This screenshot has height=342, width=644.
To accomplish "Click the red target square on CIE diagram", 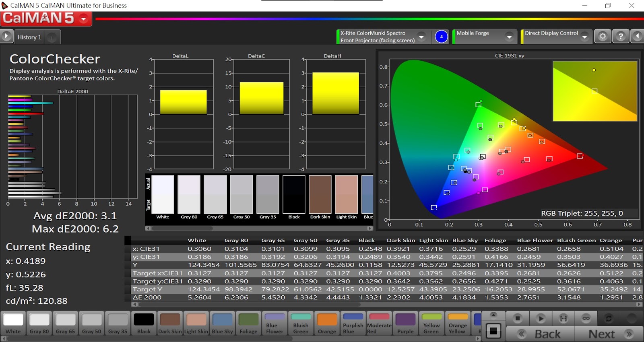I will pos(580,156).
